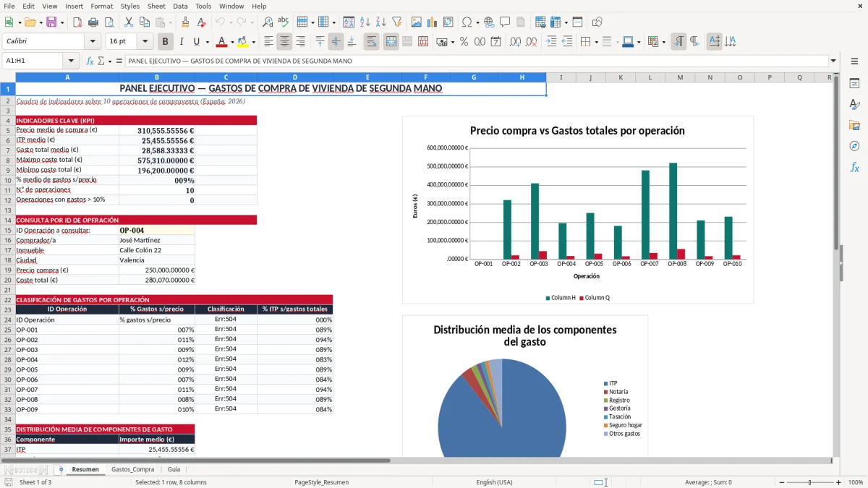Switch to Gastos_Compra sheet tab
This screenshot has width=868, height=488.
coord(132,469)
